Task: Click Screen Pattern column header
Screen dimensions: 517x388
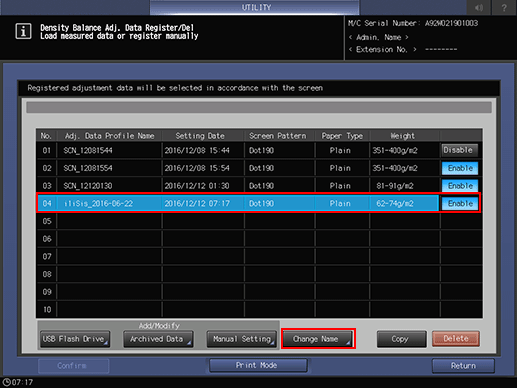Action: tap(278, 136)
